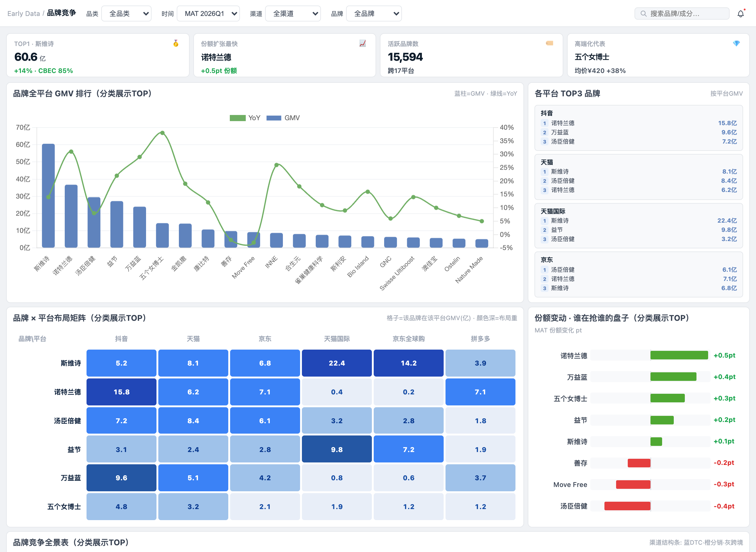Screen dimensions: 756x552
Task: Toggle the GMV legend series
Action: pos(283,118)
